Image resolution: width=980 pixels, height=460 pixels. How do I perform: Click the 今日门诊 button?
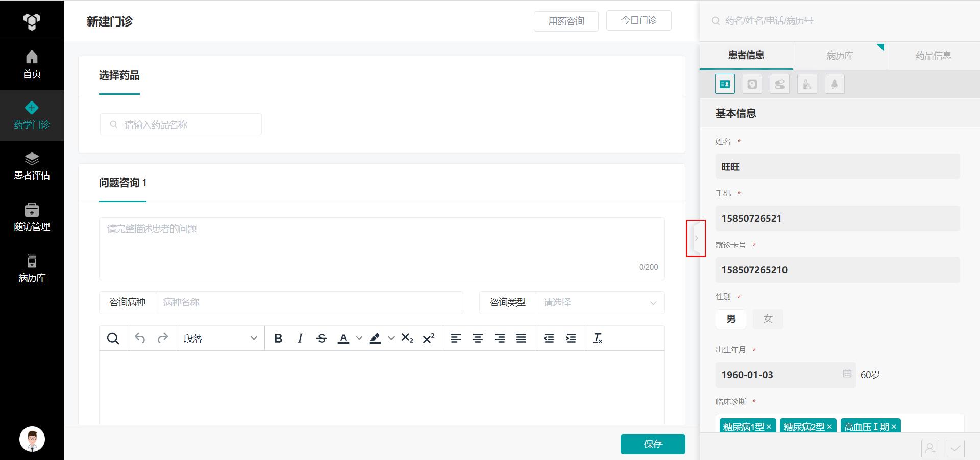pos(639,20)
